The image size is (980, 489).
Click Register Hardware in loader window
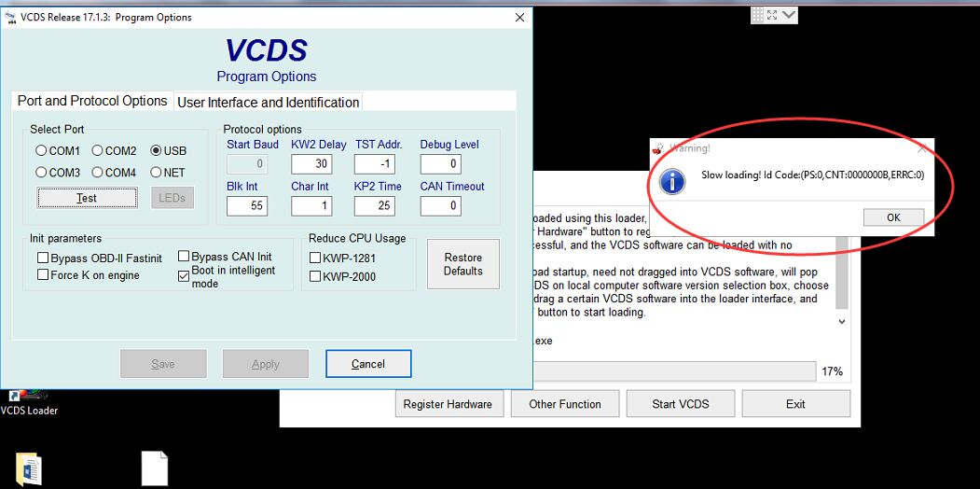(448, 404)
